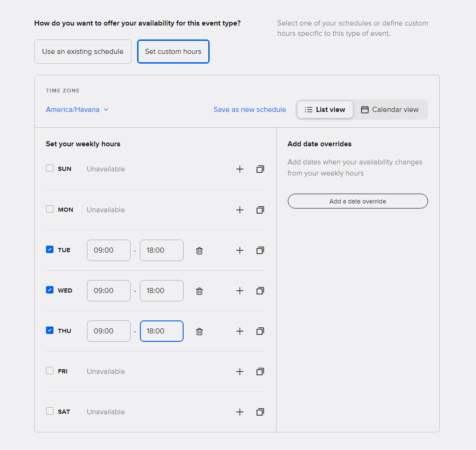Click the Add date overrides heading

[319, 144]
